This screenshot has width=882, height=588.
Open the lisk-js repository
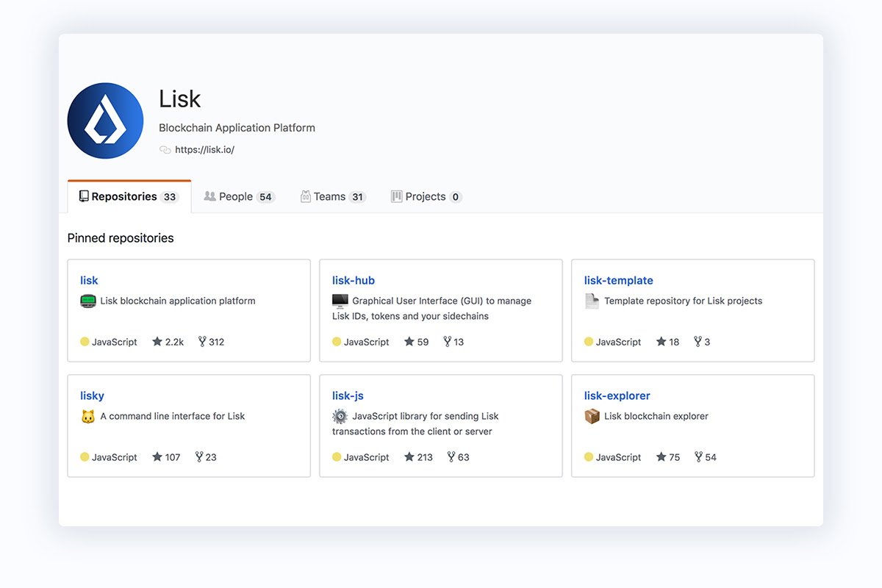click(348, 395)
